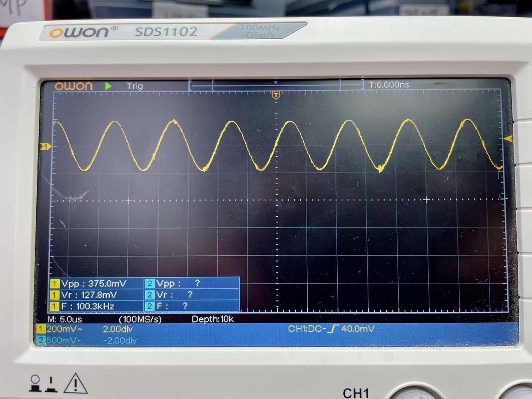Click the horizontal memory position bar

click(x=276, y=85)
